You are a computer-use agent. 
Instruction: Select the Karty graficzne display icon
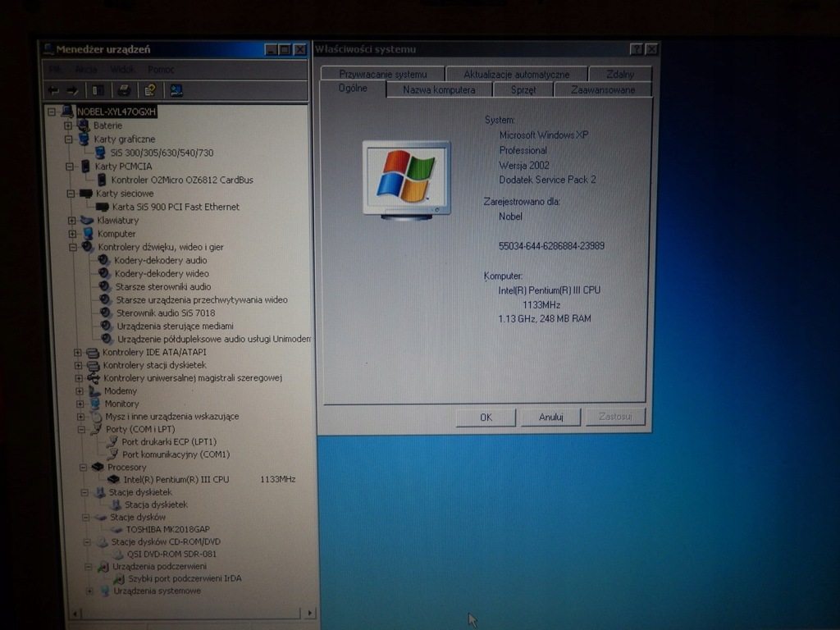[x=84, y=139]
